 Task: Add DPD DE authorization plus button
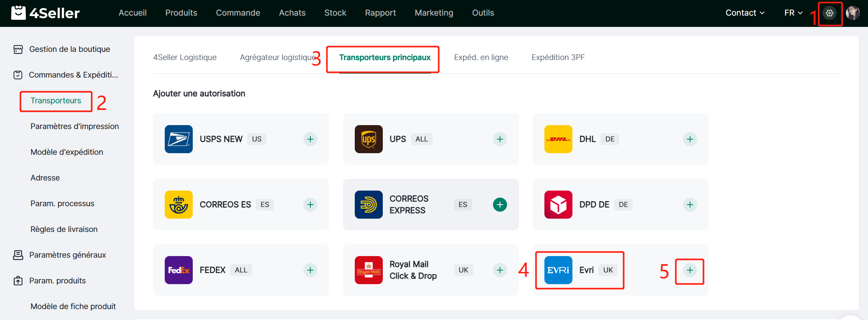[x=690, y=205]
